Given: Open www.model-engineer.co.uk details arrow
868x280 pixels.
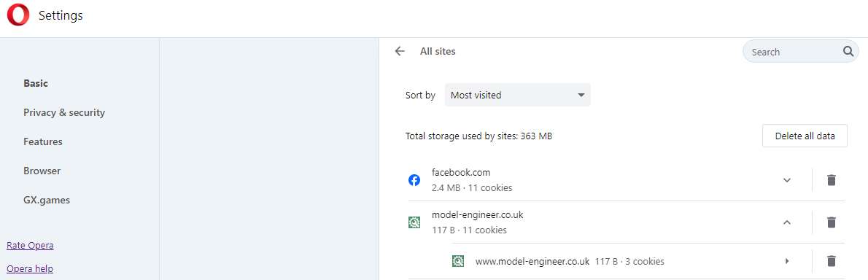Looking at the screenshot, I should tap(786, 261).
